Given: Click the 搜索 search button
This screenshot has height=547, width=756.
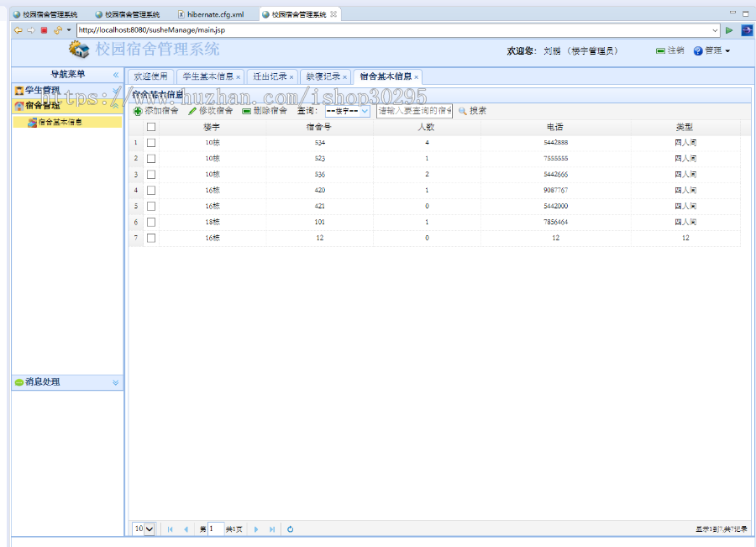Looking at the screenshot, I should (472, 111).
